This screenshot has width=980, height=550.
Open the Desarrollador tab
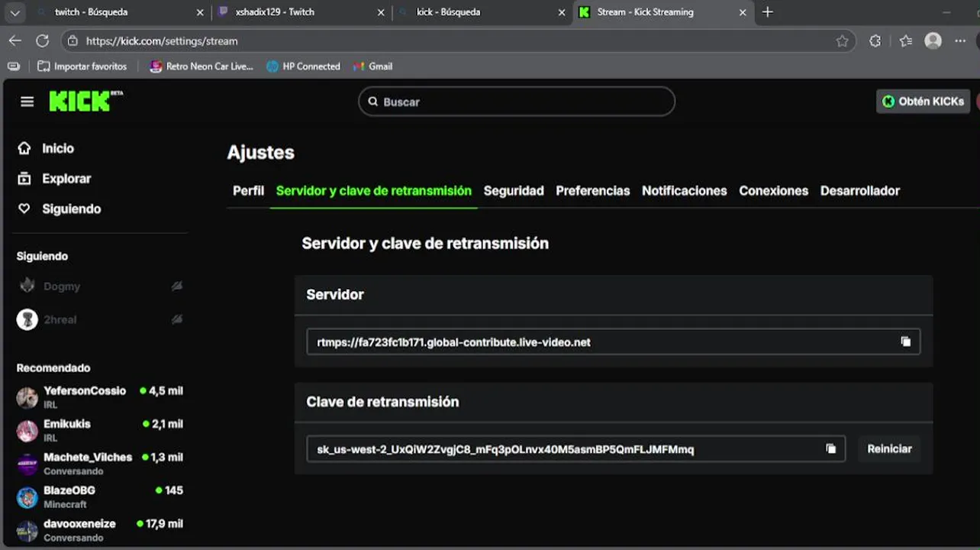860,191
